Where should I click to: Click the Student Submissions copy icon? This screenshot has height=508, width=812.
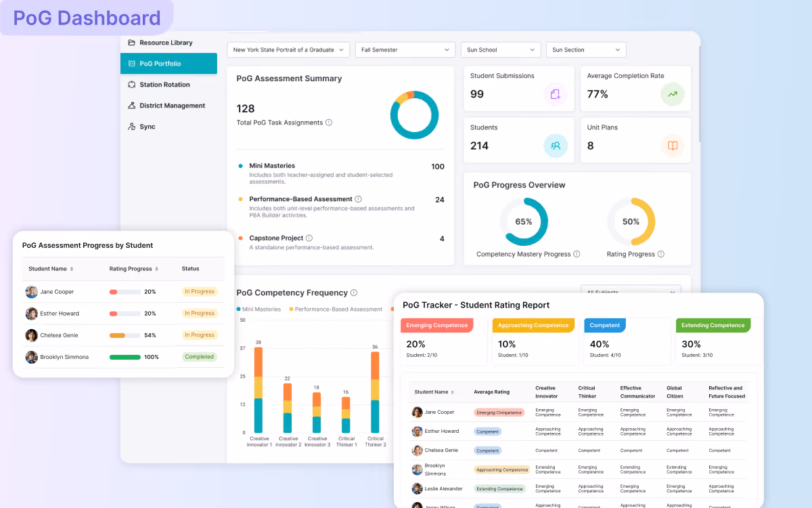[556, 94]
